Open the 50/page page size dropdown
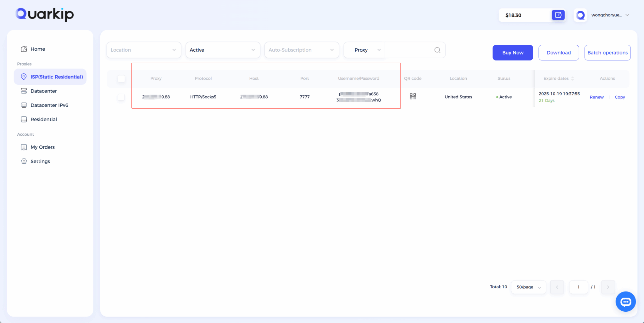644x323 pixels. [x=528, y=287]
